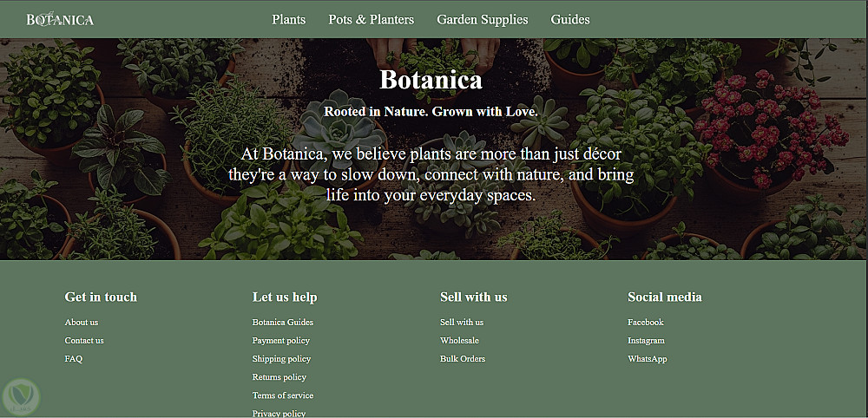Open the Guides navigation item
Image resolution: width=868 pixels, height=418 pixels.
[569, 19]
